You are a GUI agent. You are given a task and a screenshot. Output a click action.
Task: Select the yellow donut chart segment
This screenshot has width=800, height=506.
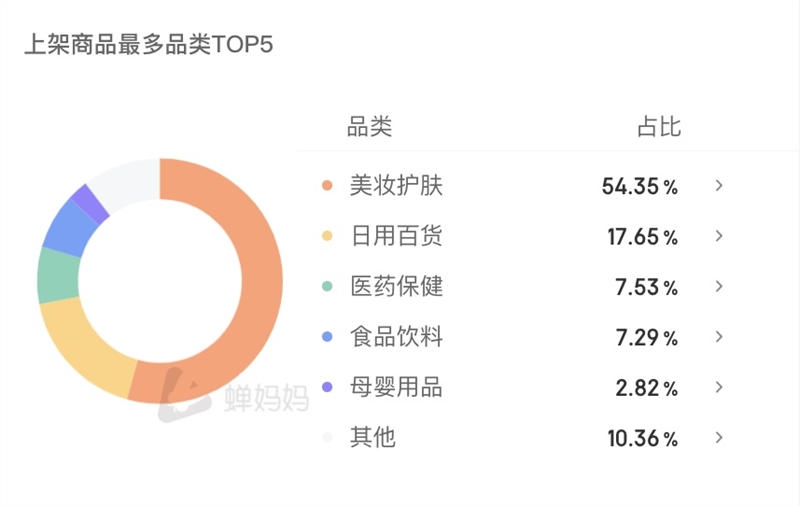click(x=84, y=347)
